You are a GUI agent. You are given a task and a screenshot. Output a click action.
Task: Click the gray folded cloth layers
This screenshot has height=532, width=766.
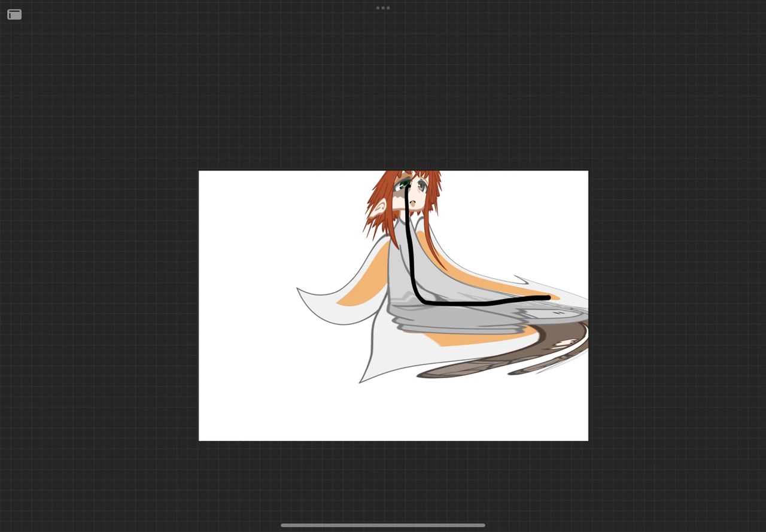click(455, 317)
